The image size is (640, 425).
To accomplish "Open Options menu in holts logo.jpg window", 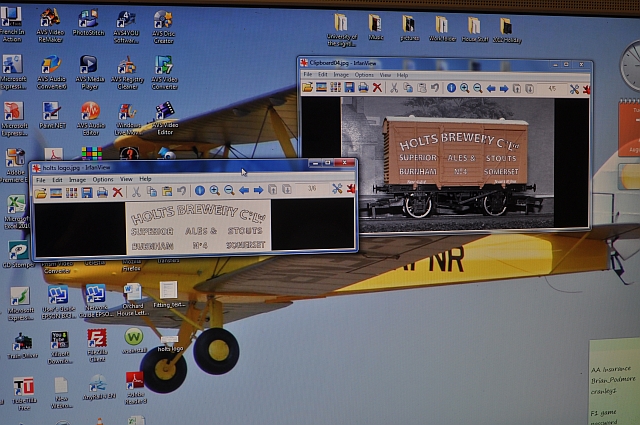I will click(102, 179).
